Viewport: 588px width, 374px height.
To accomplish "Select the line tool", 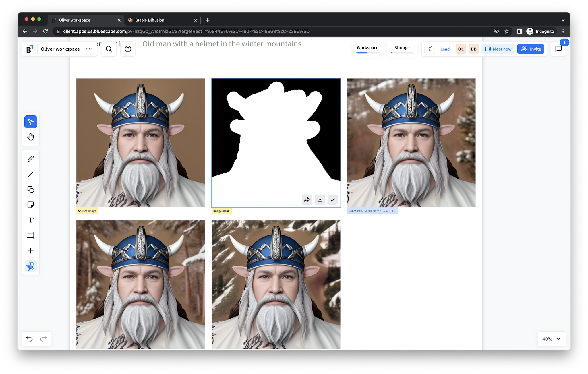I will pos(31,174).
